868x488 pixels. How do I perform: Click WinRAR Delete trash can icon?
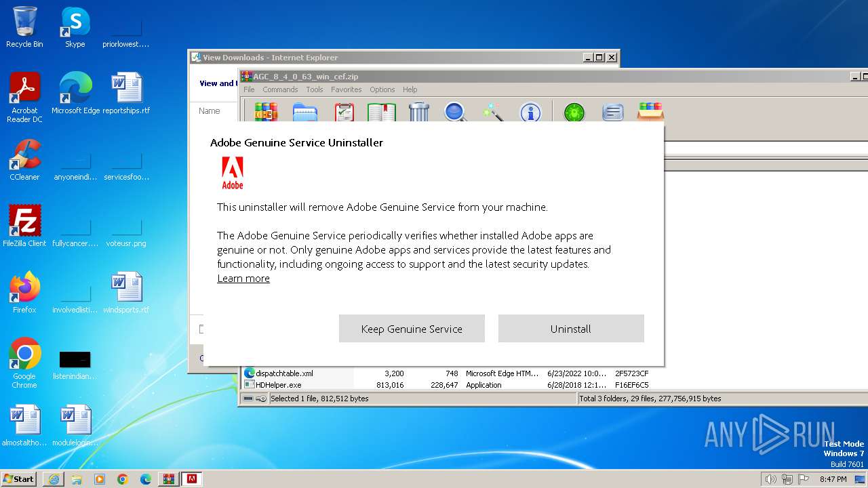[x=419, y=112]
